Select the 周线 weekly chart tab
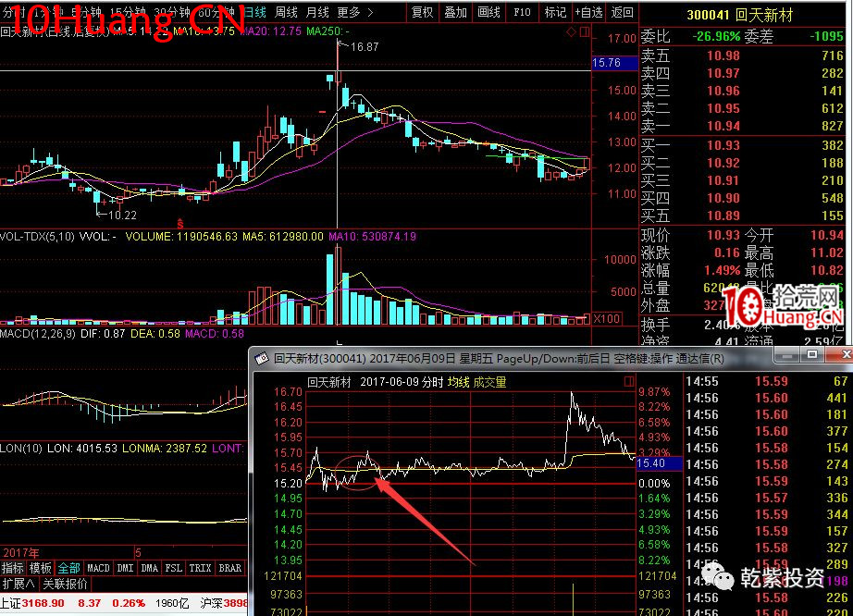 286,12
